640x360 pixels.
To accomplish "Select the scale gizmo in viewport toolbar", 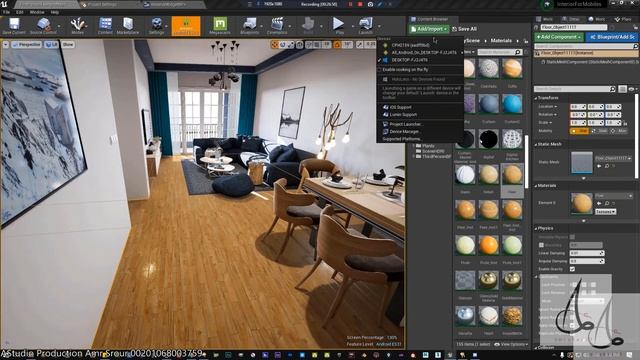I will point(291,44).
